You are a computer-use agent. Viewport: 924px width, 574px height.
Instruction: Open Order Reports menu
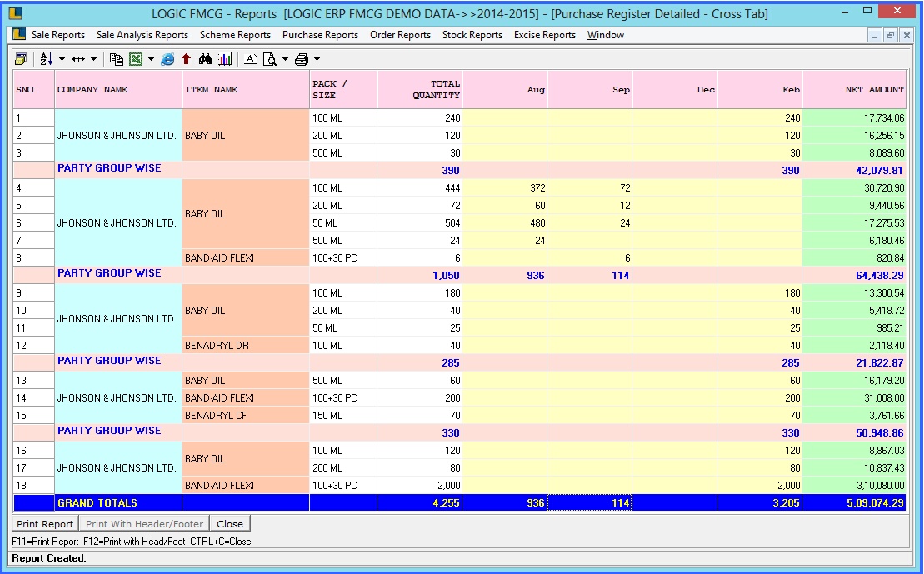tap(400, 35)
